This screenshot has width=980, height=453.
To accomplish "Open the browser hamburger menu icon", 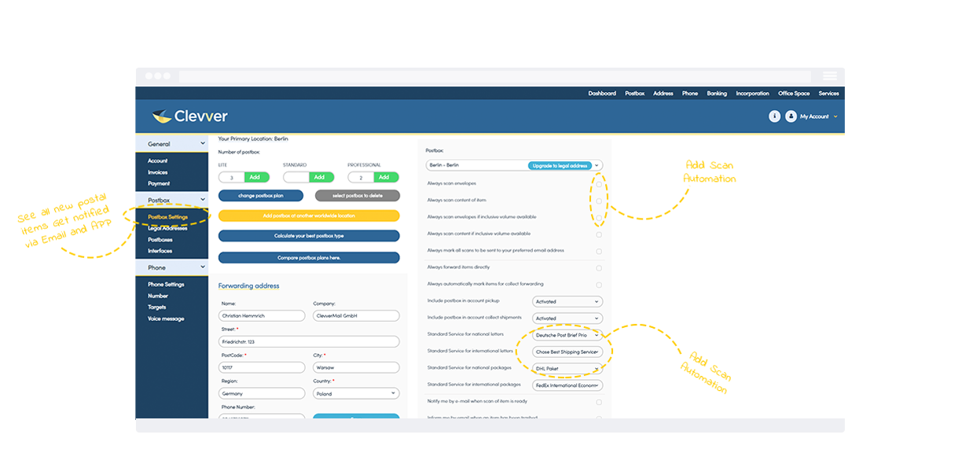I will tap(830, 76).
